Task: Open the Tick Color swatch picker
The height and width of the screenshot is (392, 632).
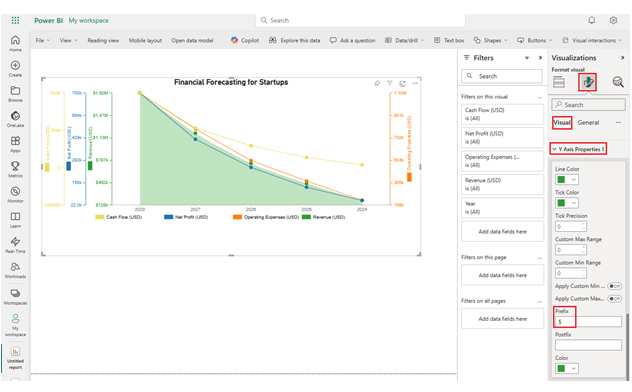Action: [x=566, y=203]
